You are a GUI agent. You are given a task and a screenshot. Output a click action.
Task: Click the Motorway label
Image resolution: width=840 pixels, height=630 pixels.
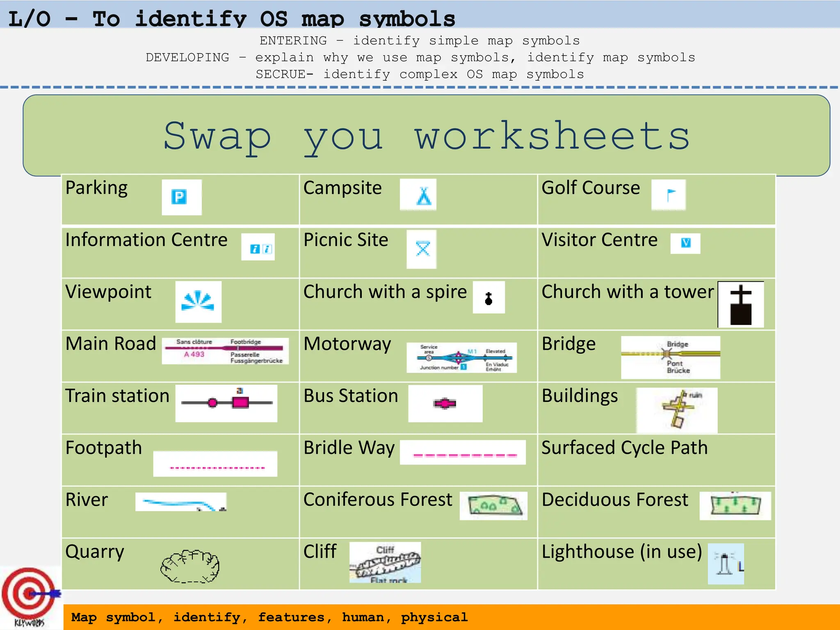tap(347, 344)
